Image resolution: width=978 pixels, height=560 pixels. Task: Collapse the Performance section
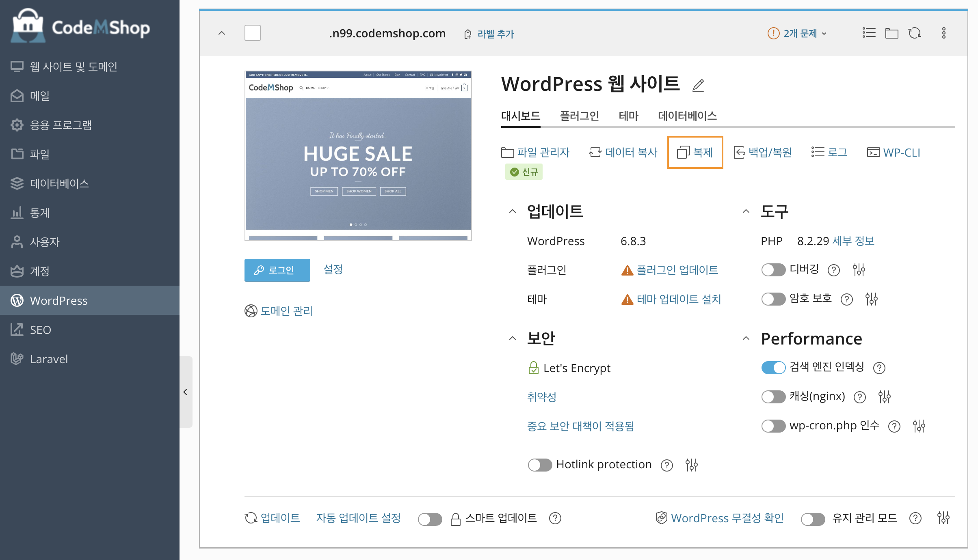[x=746, y=338]
